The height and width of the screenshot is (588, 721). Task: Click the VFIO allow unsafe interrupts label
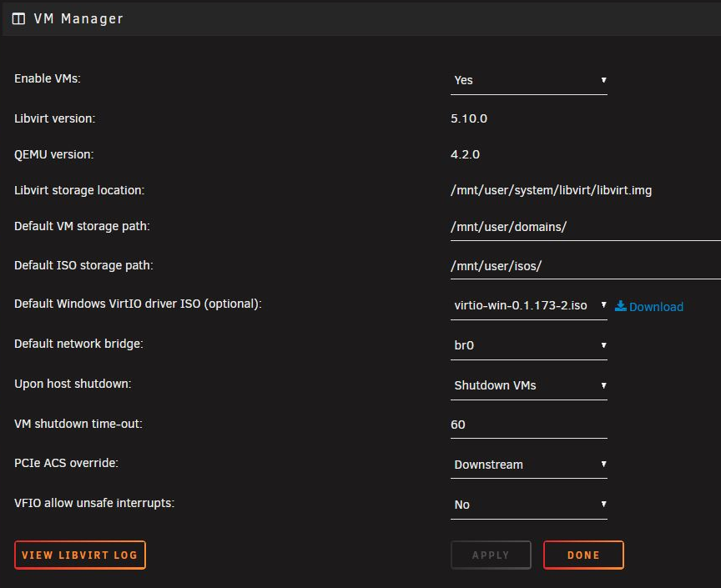coord(94,503)
